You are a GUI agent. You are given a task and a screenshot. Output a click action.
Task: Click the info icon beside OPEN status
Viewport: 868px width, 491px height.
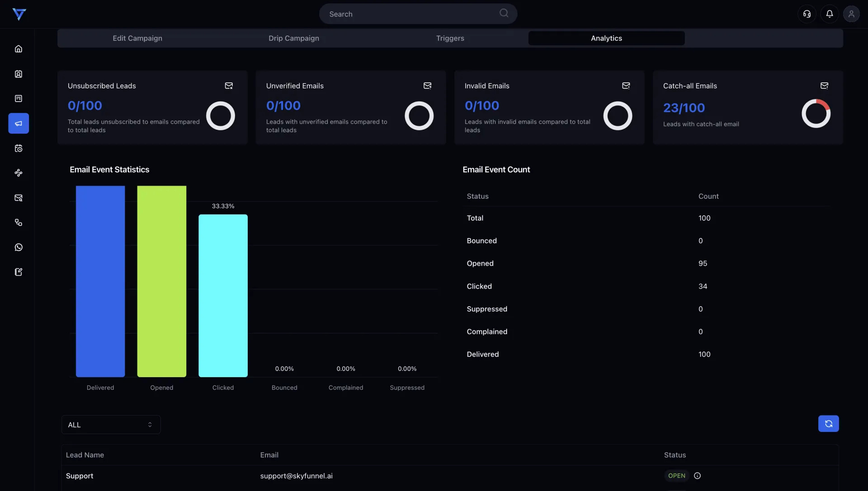click(697, 476)
